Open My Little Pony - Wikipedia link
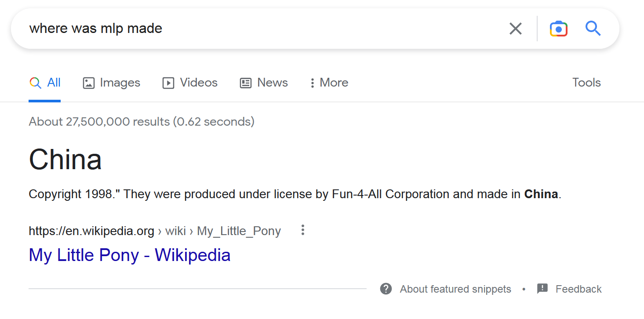This screenshot has width=644, height=319. tap(130, 255)
